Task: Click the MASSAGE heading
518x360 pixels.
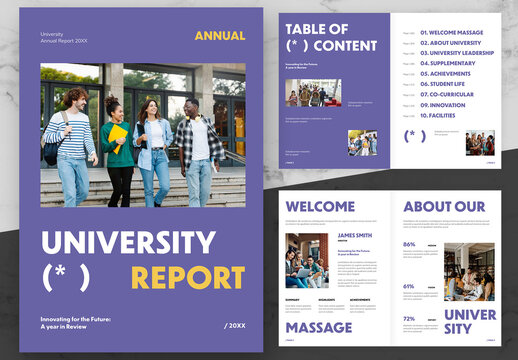Action: pyautogui.click(x=319, y=328)
